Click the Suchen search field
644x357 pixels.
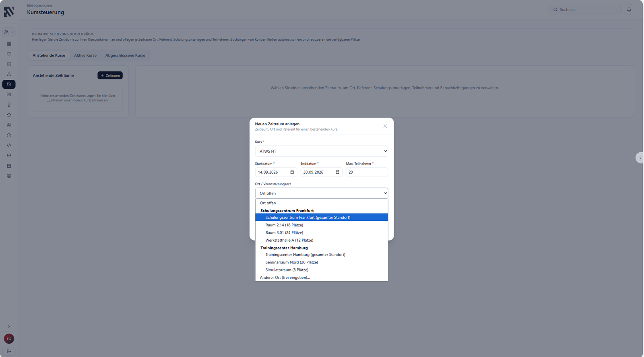point(586,10)
